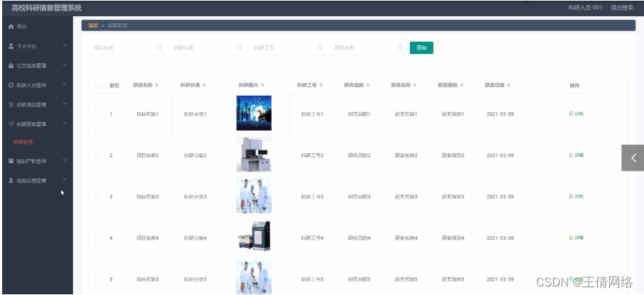Check the row 2 checkbox

[97, 155]
